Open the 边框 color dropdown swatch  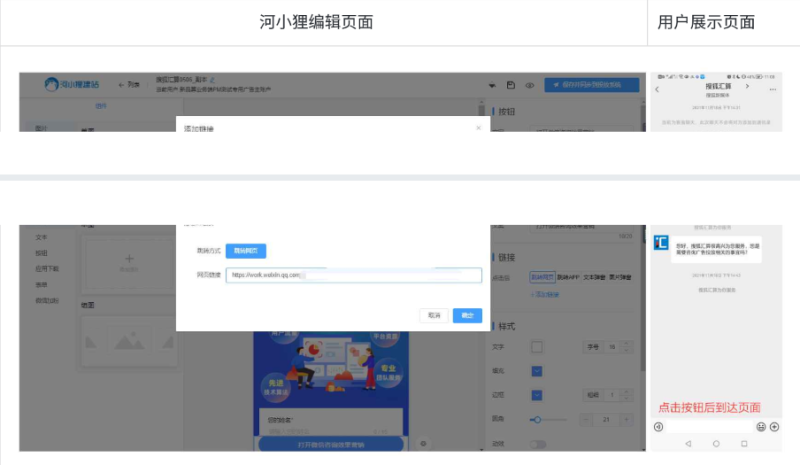click(537, 395)
